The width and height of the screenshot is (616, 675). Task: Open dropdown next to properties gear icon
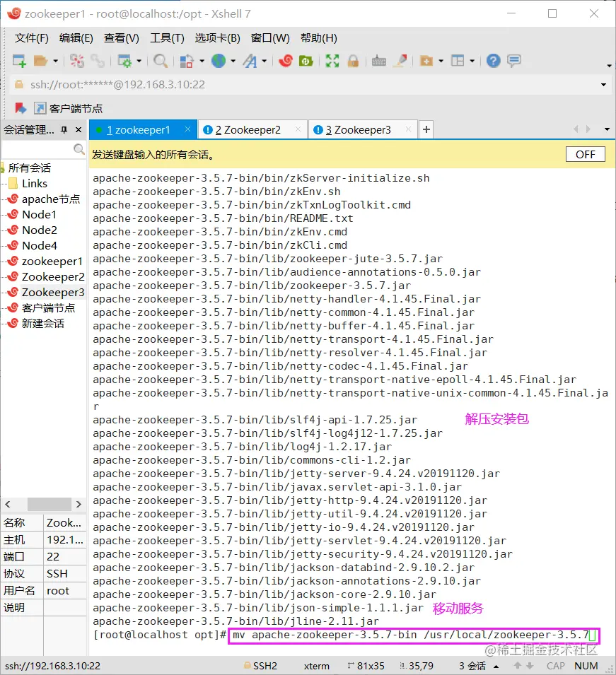[139, 61]
